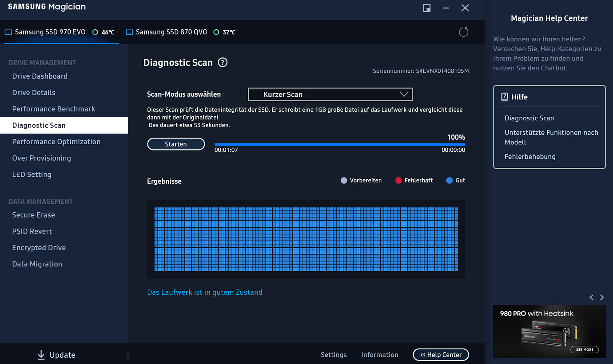Open Drive Dashboard in sidebar

pos(40,76)
